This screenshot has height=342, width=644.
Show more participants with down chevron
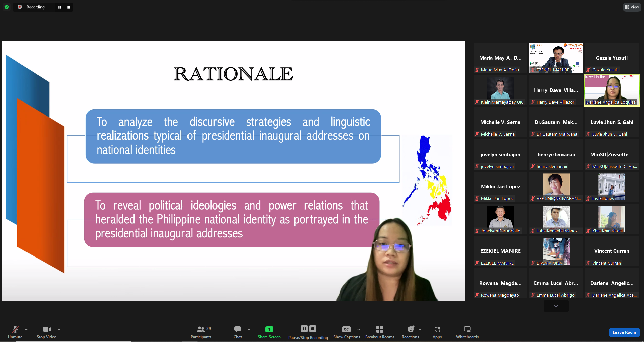[x=556, y=306]
